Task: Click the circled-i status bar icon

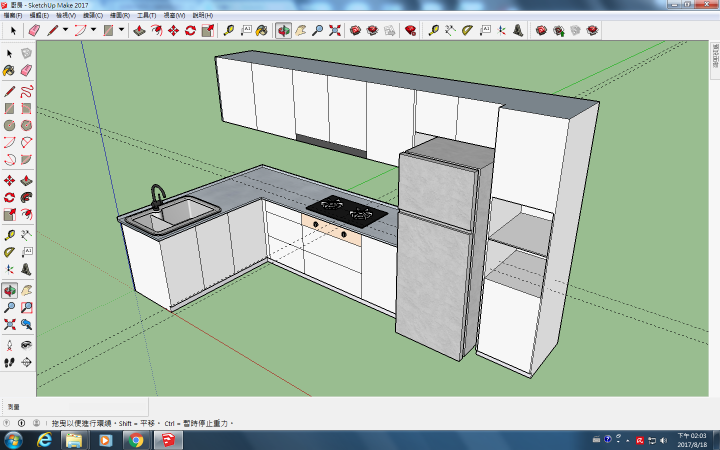Action: [x=22, y=423]
